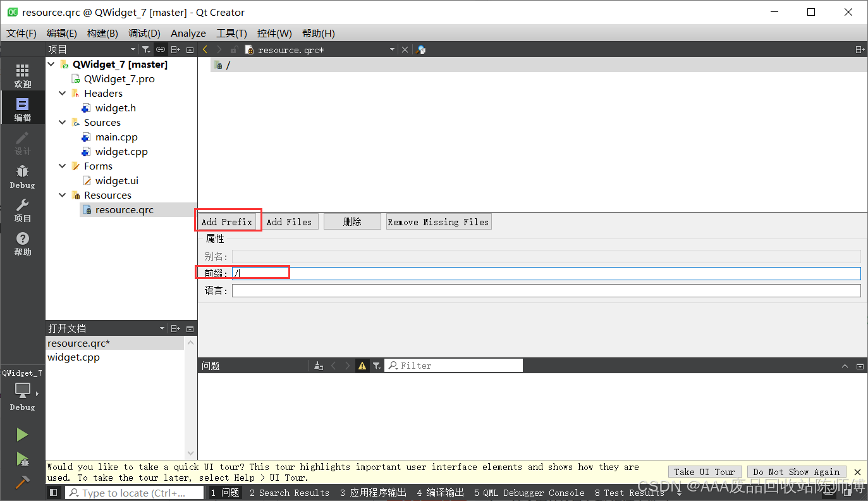Focus the 前缀 (prefix) input field
The image size is (868, 501).
(546, 273)
